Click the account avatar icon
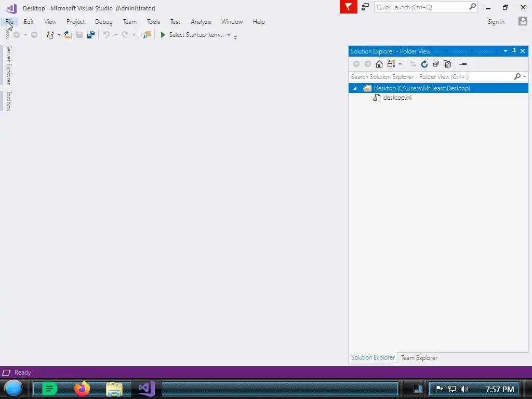This screenshot has width=532, height=399. coord(523,21)
